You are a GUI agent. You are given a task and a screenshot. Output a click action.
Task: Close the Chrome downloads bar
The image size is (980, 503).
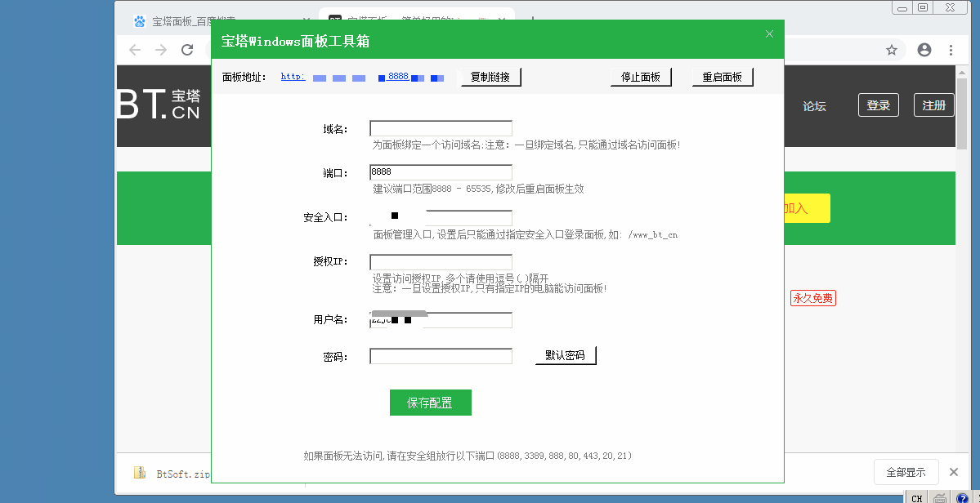954,473
